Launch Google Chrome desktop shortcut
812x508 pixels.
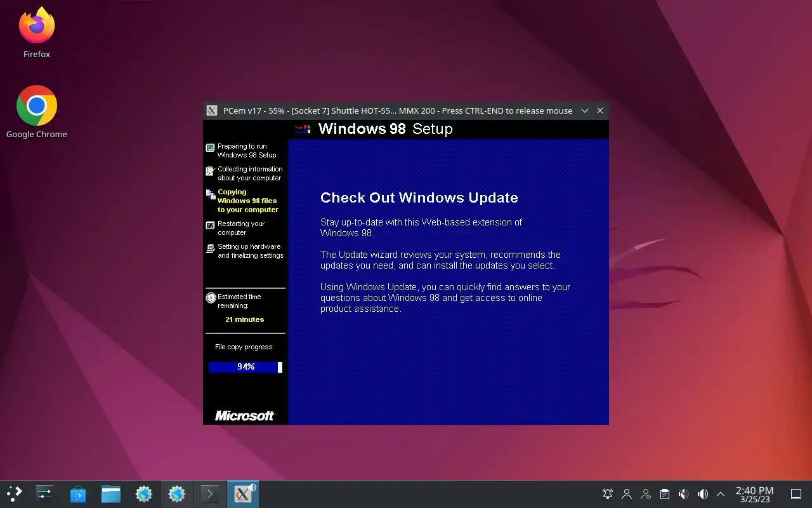point(37,112)
